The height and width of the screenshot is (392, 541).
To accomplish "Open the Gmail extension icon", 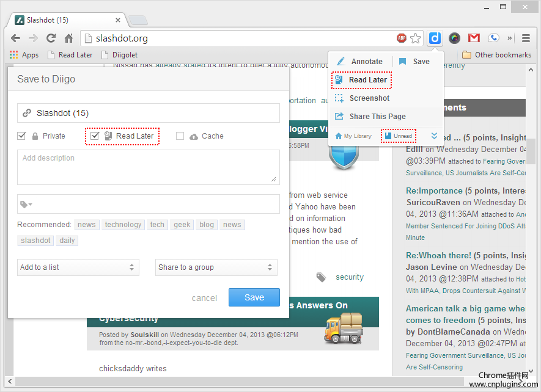I will pyautogui.click(x=474, y=38).
